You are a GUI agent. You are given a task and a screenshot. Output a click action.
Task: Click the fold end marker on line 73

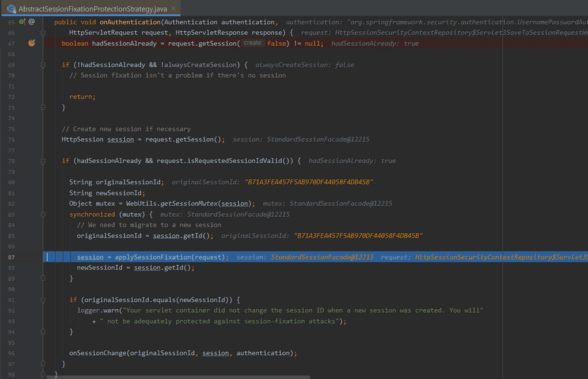click(43, 107)
